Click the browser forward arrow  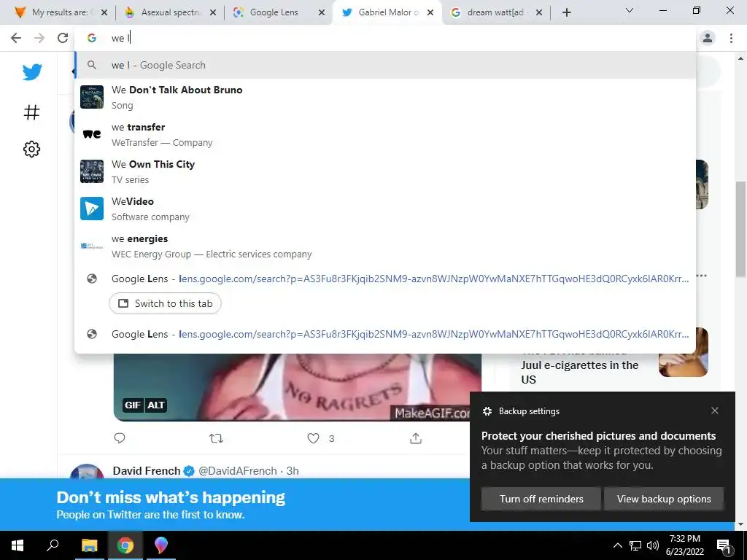(39, 38)
